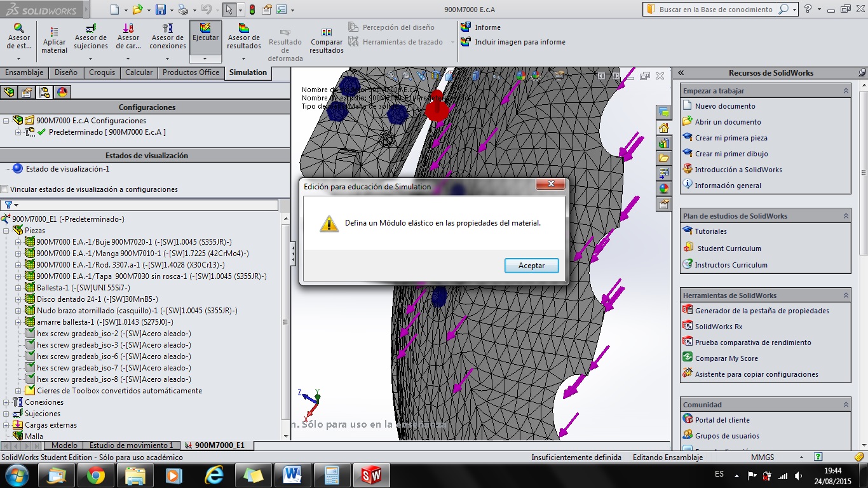The height and width of the screenshot is (488, 868).
Task: Open the SolidWorks Rx link
Action: coord(719,327)
